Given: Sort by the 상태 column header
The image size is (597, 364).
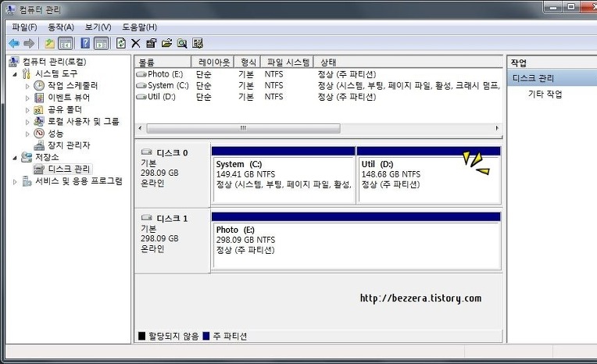Looking at the screenshot, I should (x=408, y=62).
